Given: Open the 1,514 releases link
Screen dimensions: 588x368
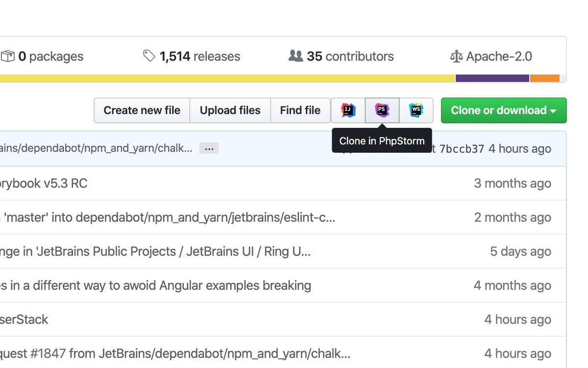Looking at the screenshot, I should pyautogui.click(x=199, y=56).
